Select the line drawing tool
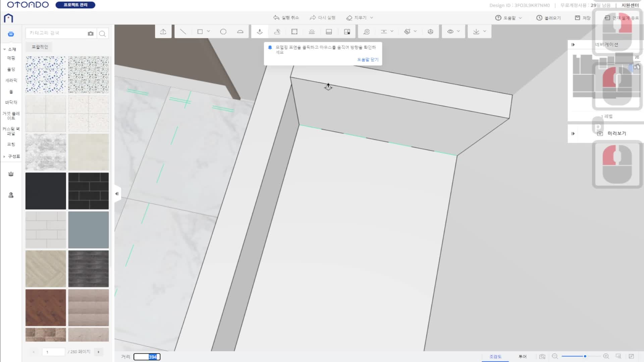Screen dimensions: 644x362 click(183, 32)
